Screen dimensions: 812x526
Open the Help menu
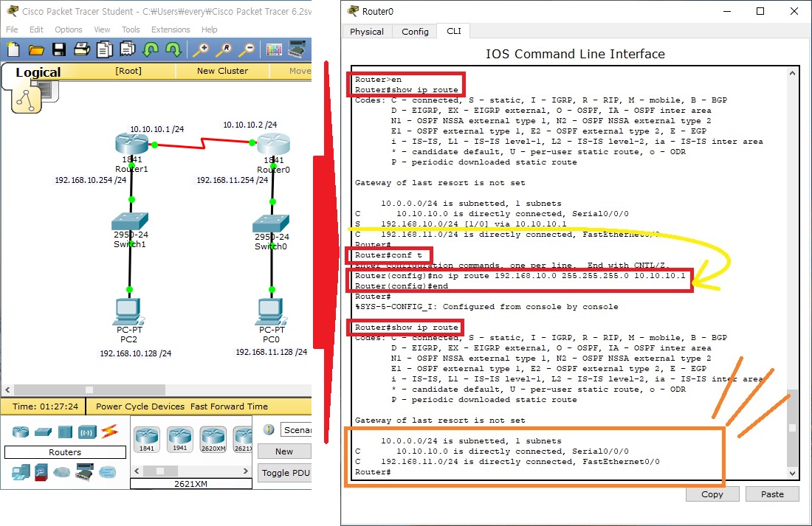click(209, 30)
